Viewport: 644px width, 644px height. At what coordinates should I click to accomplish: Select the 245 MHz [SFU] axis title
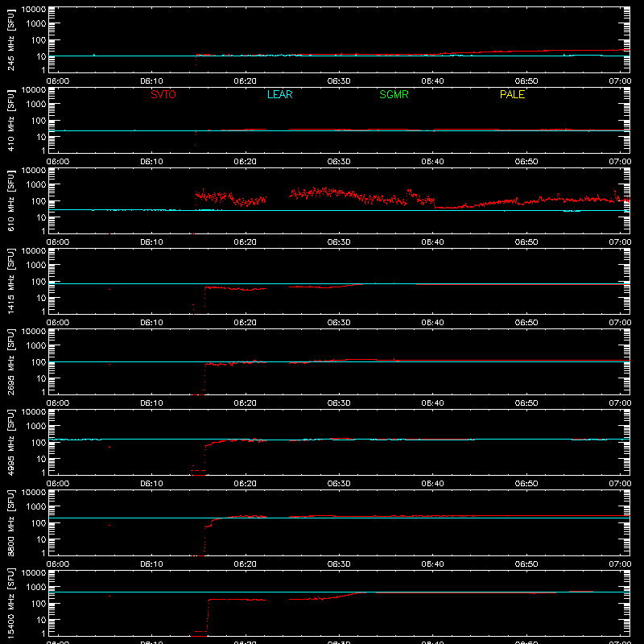11,40
